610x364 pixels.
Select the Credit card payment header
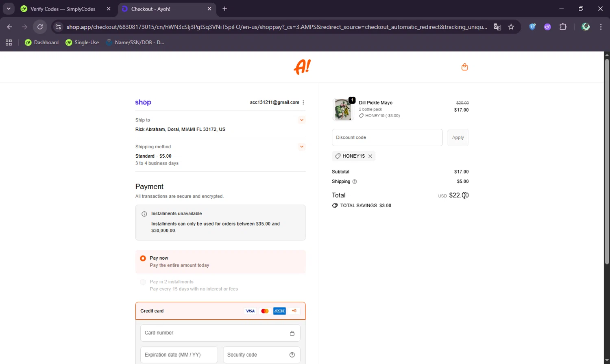tap(220, 311)
